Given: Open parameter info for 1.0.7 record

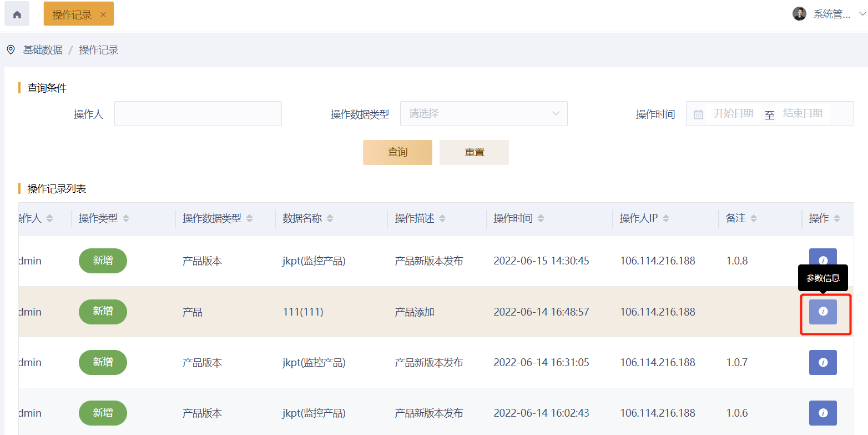Looking at the screenshot, I should click(822, 362).
